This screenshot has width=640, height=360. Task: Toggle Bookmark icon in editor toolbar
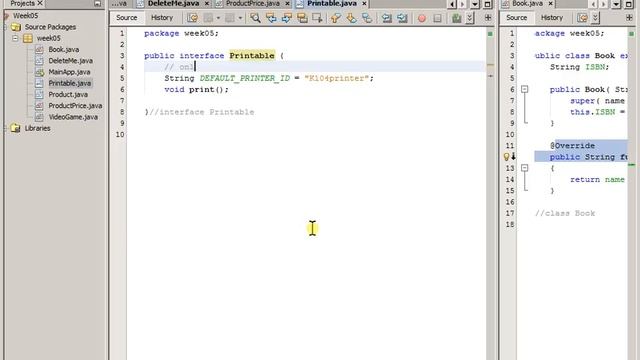pyautogui.click(x=367, y=18)
